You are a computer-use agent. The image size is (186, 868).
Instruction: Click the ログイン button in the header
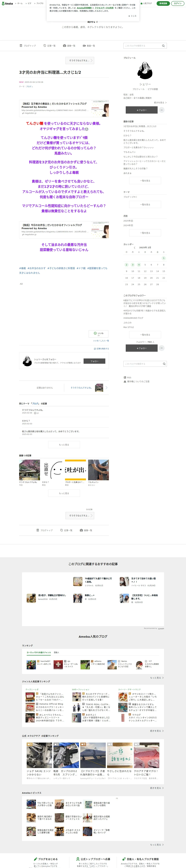click(178, 3)
